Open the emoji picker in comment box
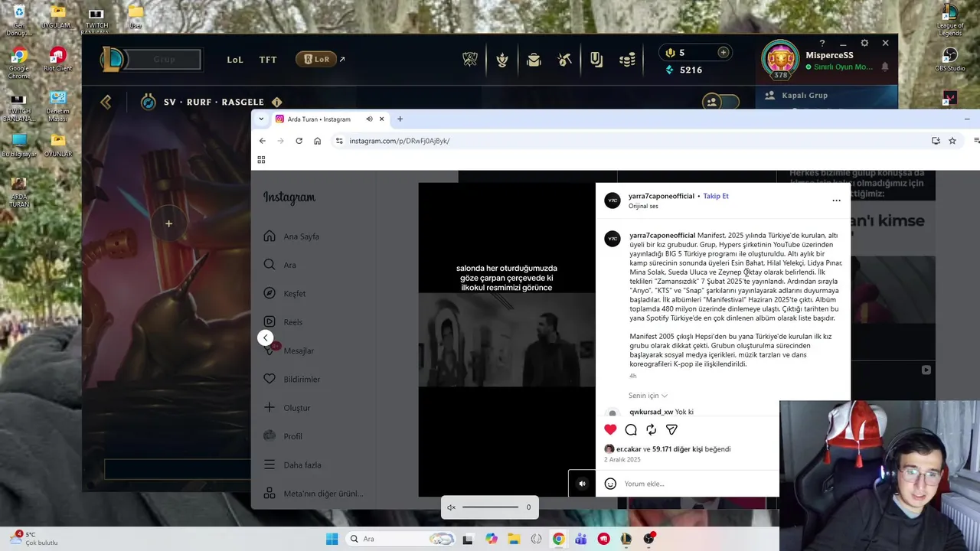Image resolution: width=980 pixels, height=551 pixels. (610, 484)
